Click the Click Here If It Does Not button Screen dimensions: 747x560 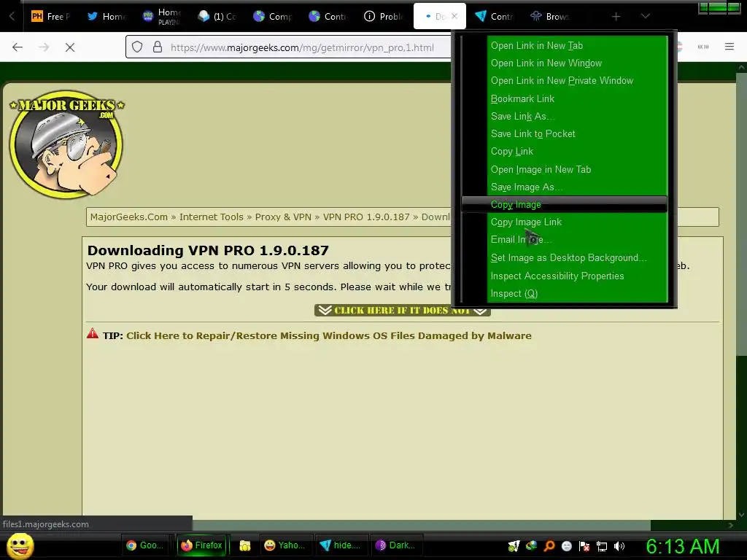tap(402, 311)
